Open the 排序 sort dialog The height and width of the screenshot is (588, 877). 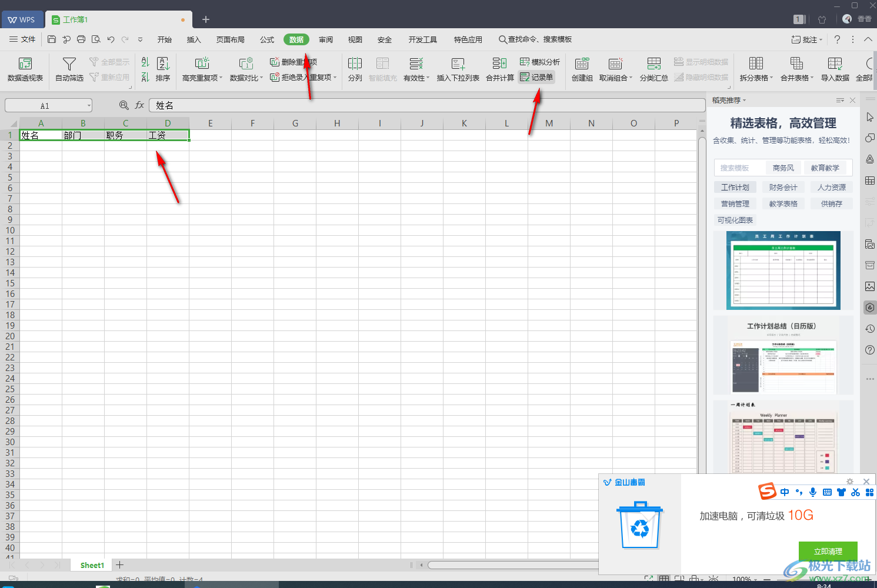click(163, 69)
